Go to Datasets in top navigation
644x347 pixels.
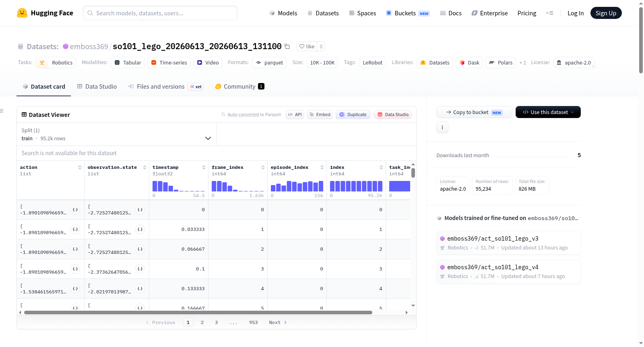[323, 13]
